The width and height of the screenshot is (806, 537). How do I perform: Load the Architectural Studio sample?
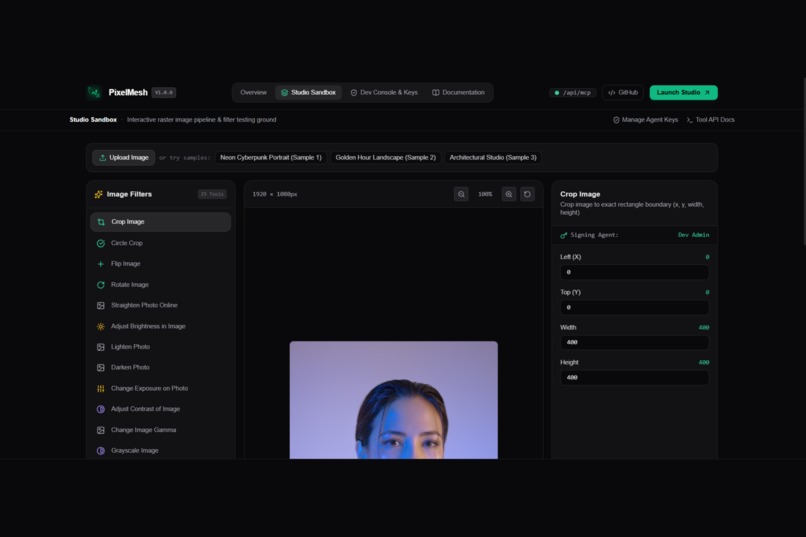click(493, 158)
